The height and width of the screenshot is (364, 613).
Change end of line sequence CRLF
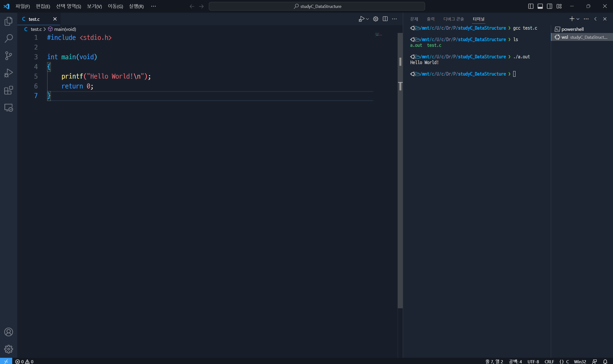pyautogui.click(x=549, y=361)
